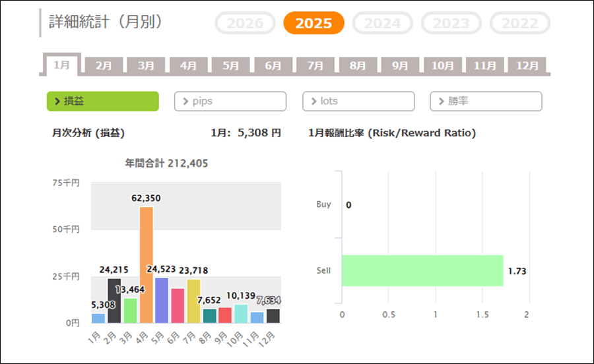Open the 2022 year statistics

[x=519, y=23]
